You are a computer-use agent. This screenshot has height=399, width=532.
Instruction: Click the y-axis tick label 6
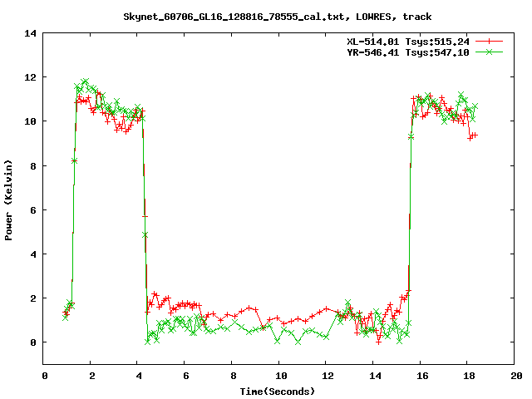(x=33, y=210)
